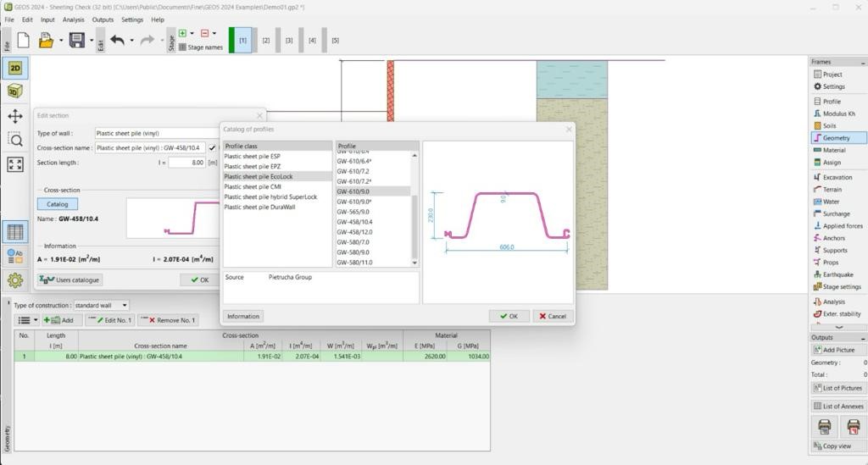The width and height of the screenshot is (868, 465).
Task: Switch to the 2D view mode
Action: pyautogui.click(x=15, y=69)
